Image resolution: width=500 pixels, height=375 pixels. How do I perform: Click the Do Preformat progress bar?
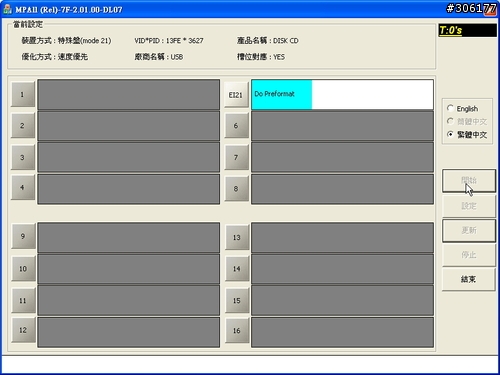[x=342, y=94]
